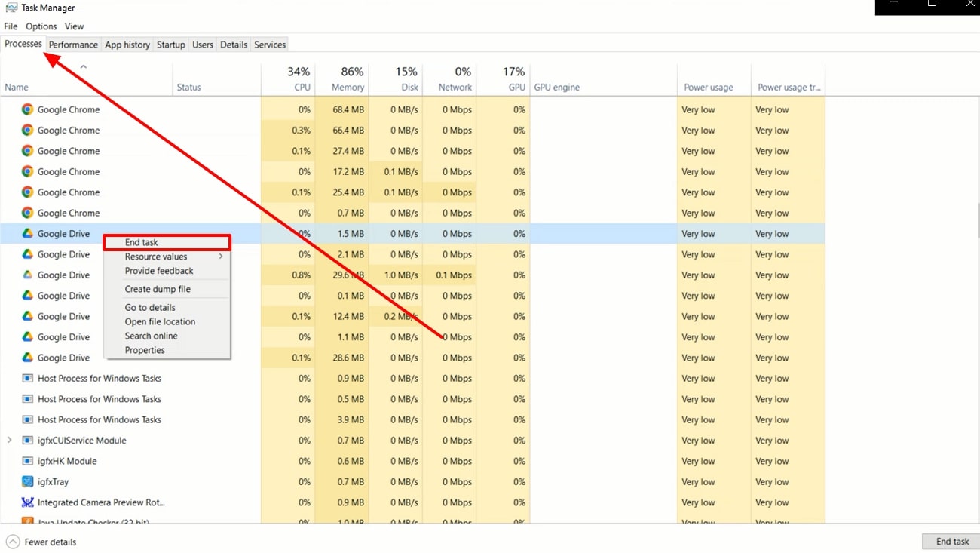Choose End task in the context menu
Screen dimensions: 980x553
(166, 242)
